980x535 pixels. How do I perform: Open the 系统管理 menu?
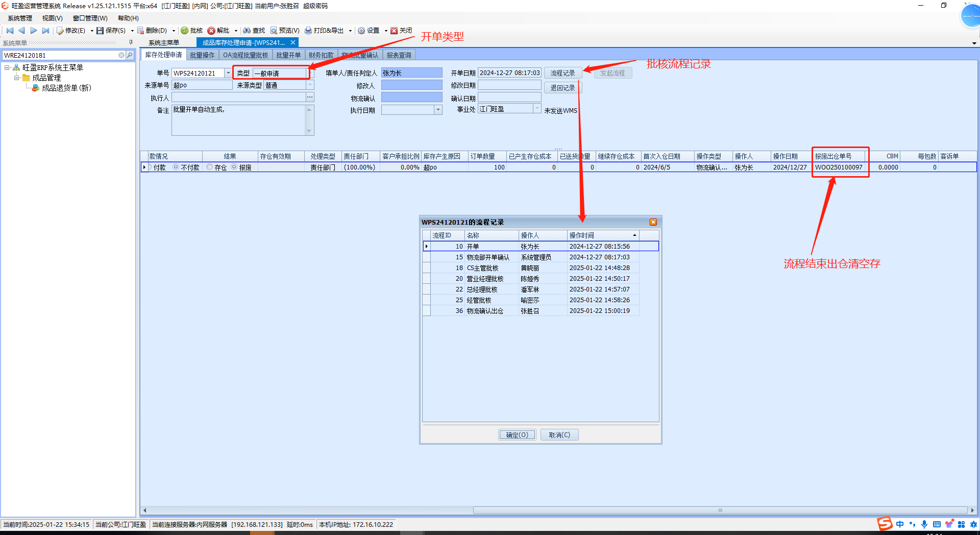pos(20,18)
